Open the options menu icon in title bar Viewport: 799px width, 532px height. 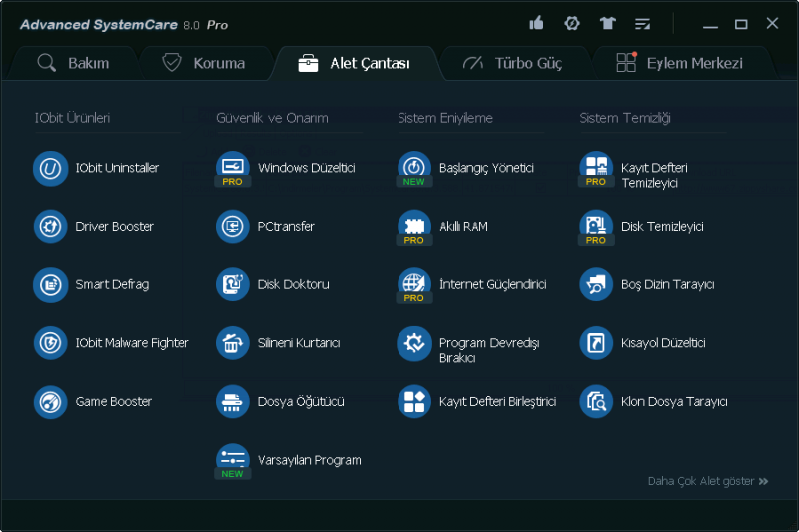[x=642, y=24]
